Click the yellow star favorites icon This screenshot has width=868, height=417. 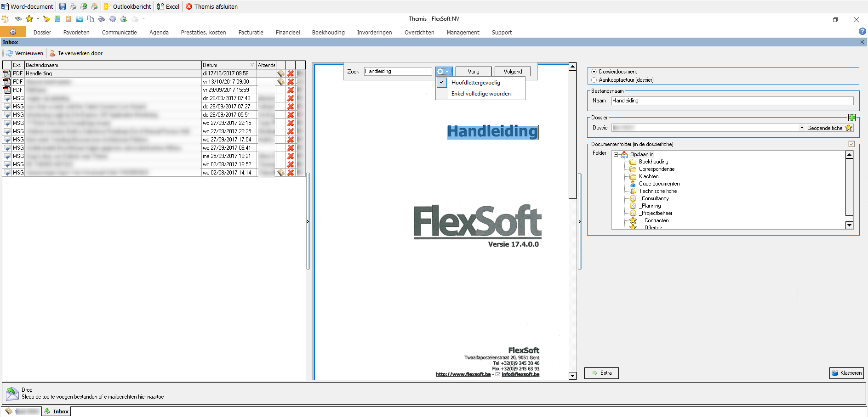tap(29, 19)
